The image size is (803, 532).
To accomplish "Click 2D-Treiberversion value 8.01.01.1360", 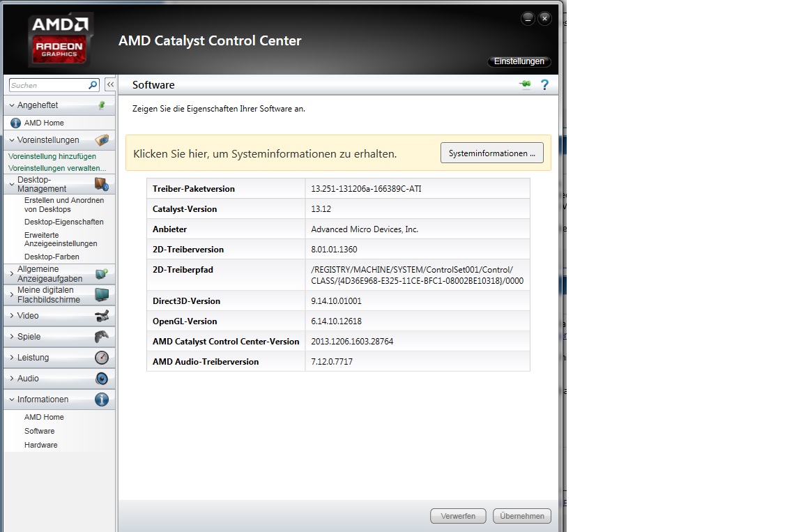I will click(334, 250).
